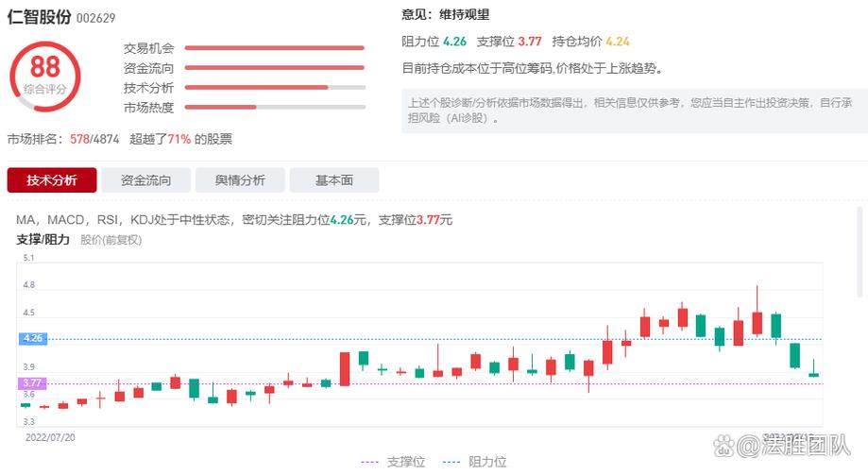Viewport: 868px width, 475px height.
Task: Click the 交易机会 rating bar
Action: point(274,47)
